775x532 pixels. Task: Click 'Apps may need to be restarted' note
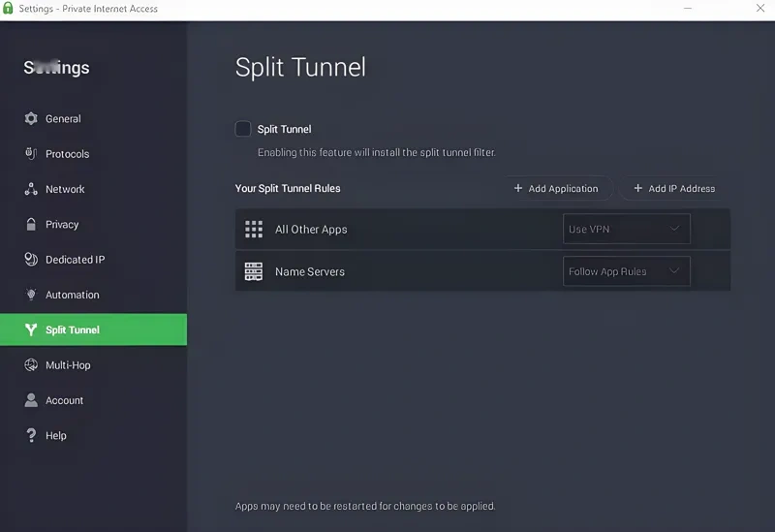click(x=365, y=506)
